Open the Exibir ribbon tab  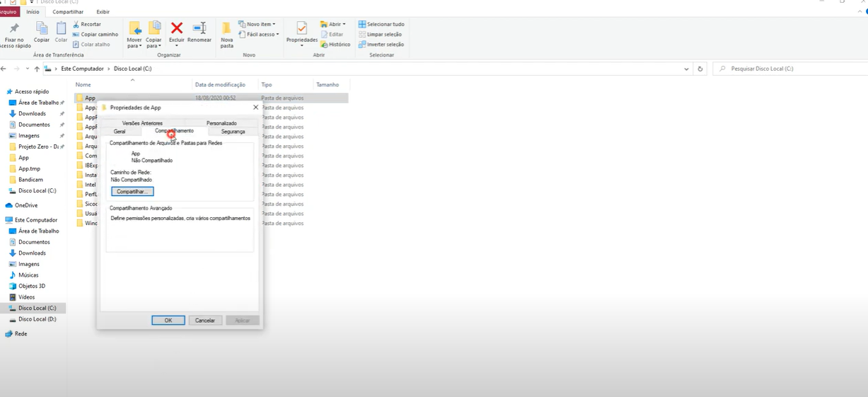pyautogui.click(x=103, y=12)
